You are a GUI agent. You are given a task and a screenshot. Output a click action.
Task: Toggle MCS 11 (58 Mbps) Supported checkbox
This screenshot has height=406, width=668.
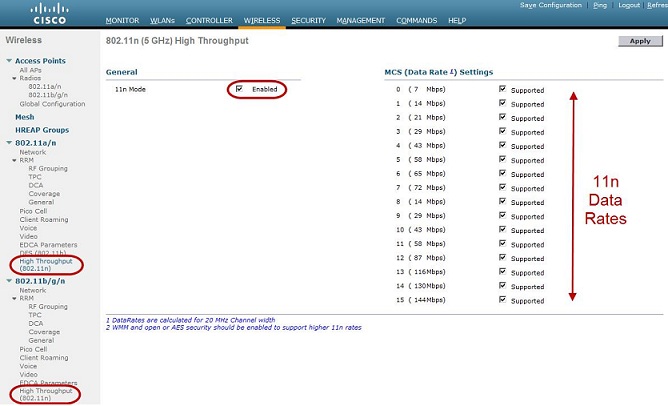coord(502,243)
